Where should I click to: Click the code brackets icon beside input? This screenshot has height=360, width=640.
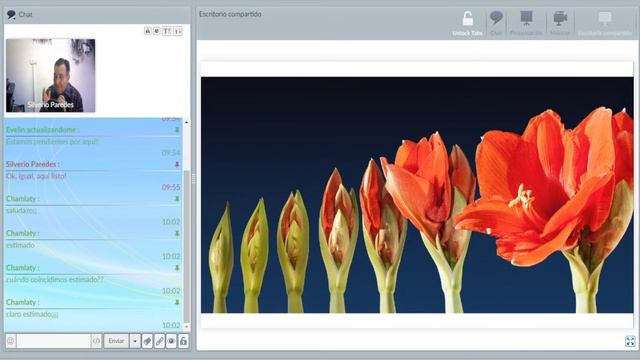tap(96, 341)
